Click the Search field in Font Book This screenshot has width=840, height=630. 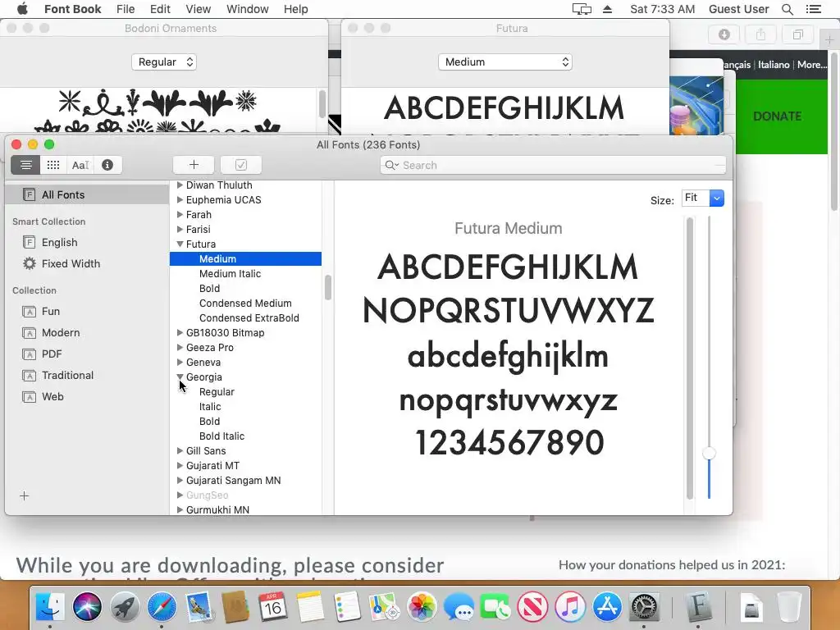(x=553, y=165)
